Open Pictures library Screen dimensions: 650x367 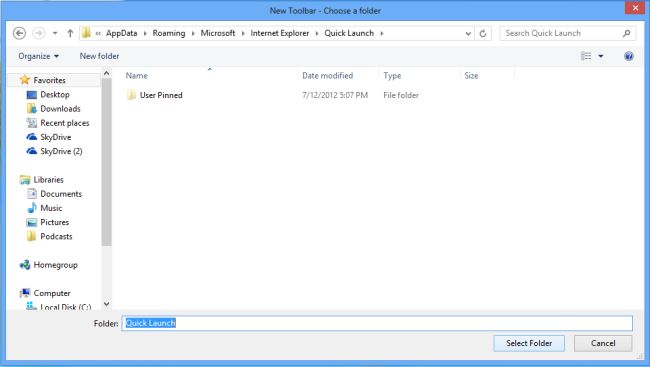coord(54,222)
